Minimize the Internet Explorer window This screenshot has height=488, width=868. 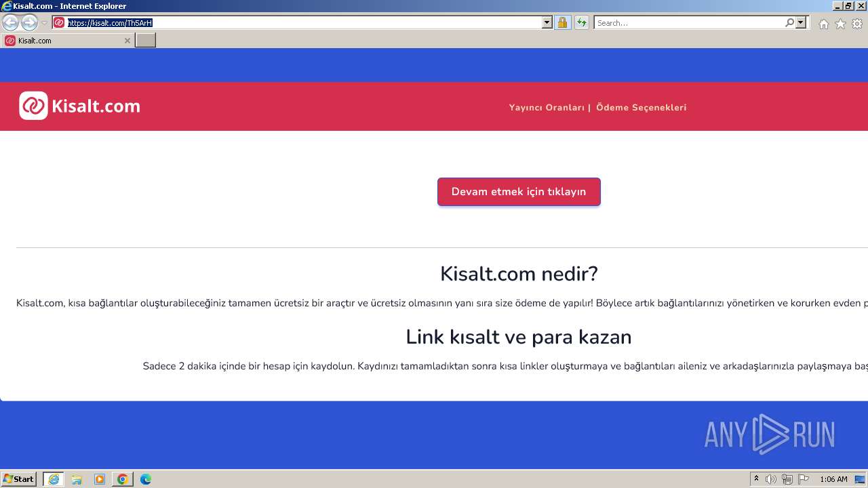pyautogui.click(x=837, y=6)
